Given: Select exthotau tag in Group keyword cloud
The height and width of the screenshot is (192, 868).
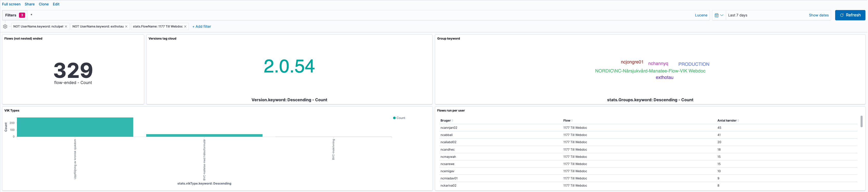Looking at the screenshot, I should click(665, 77).
